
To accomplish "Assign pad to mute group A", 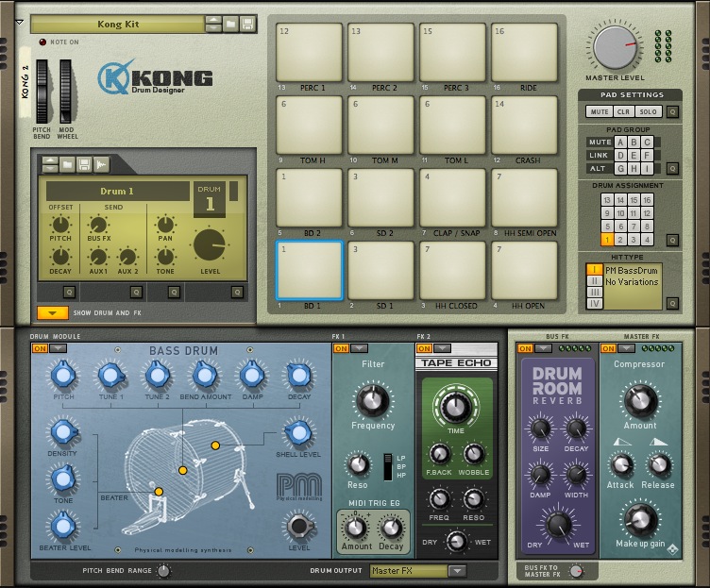I will pyautogui.click(x=620, y=143).
